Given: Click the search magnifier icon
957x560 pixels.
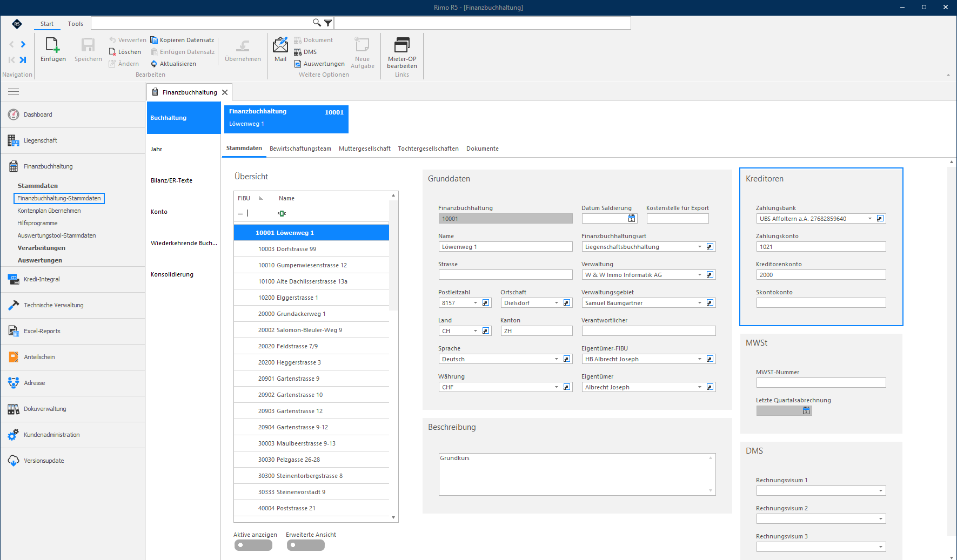Looking at the screenshot, I should pyautogui.click(x=317, y=23).
